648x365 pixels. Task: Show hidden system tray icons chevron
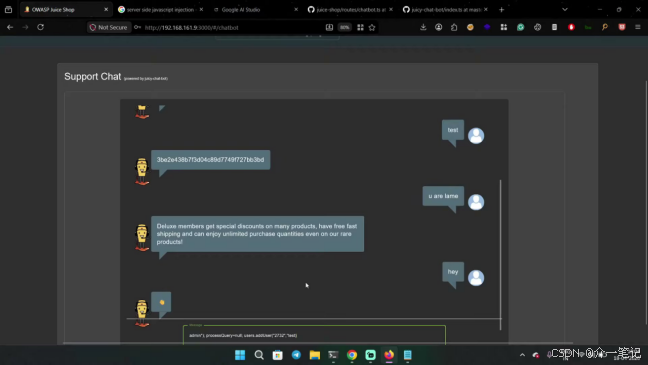pos(522,355)
